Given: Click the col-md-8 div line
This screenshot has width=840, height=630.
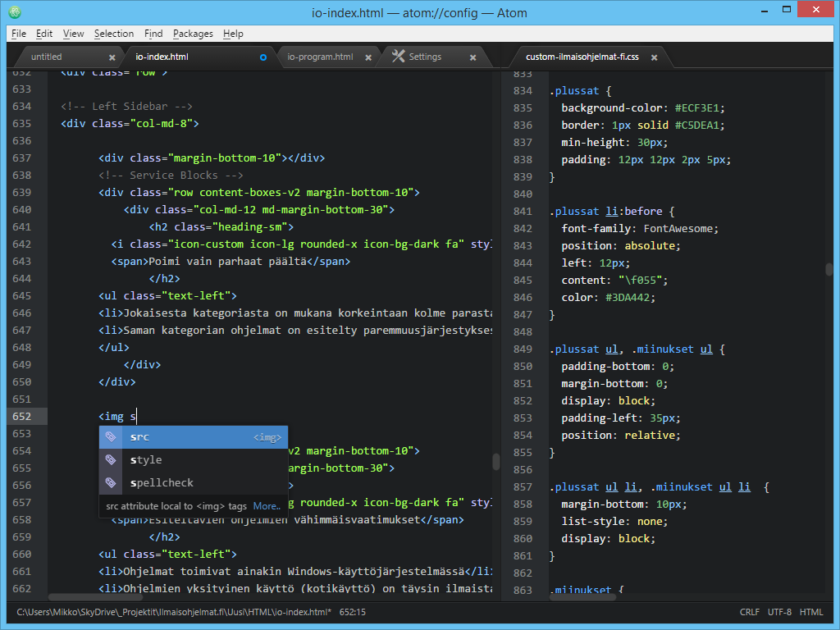Looking at the screenshot, I should 130,123.
